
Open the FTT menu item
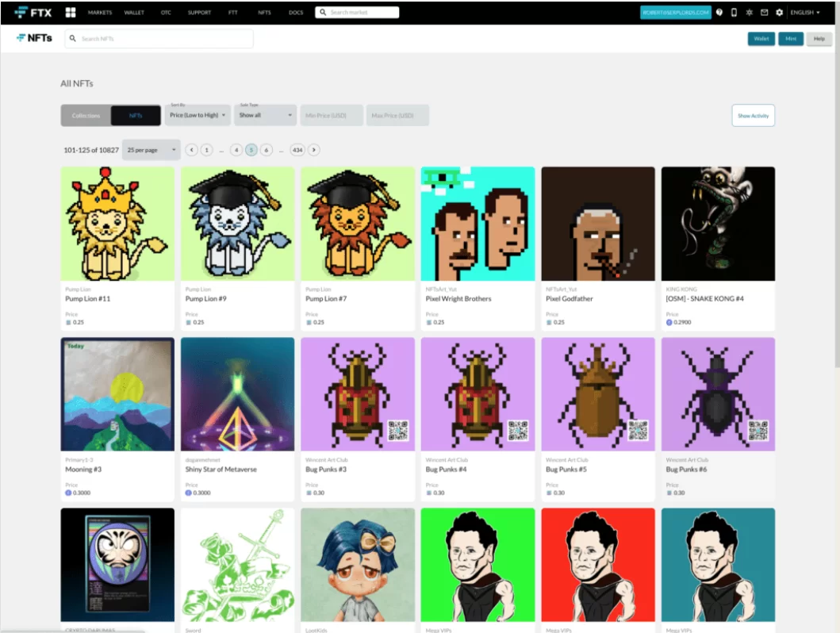(x=233, y=13)
